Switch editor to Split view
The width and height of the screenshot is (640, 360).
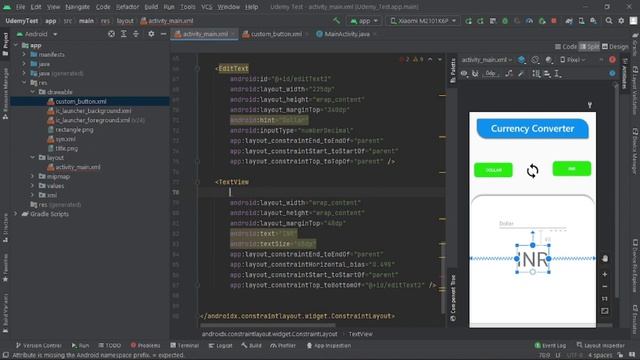coord(589,47)
